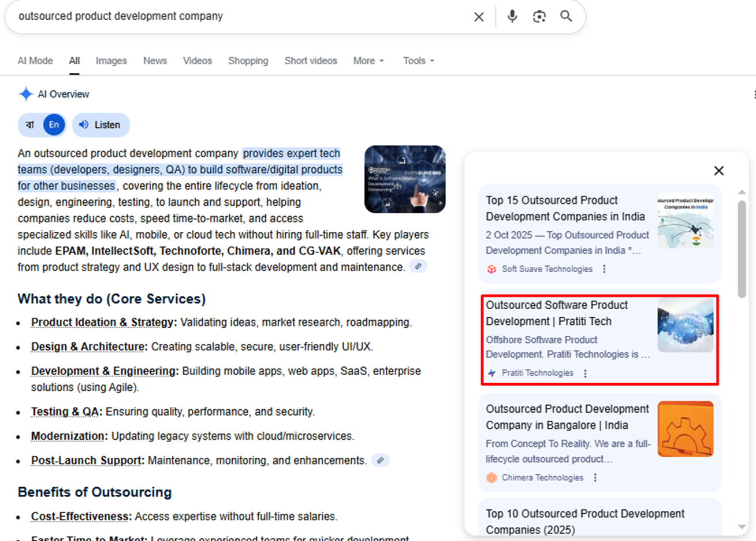Switch to the Images tab
Screen dimensions: 756x541
tap(111, 61)
